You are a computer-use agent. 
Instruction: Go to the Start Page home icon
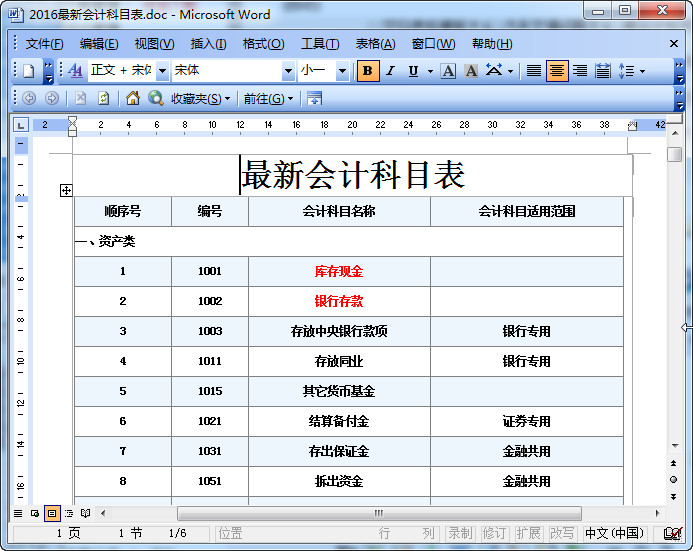(133, 98)
